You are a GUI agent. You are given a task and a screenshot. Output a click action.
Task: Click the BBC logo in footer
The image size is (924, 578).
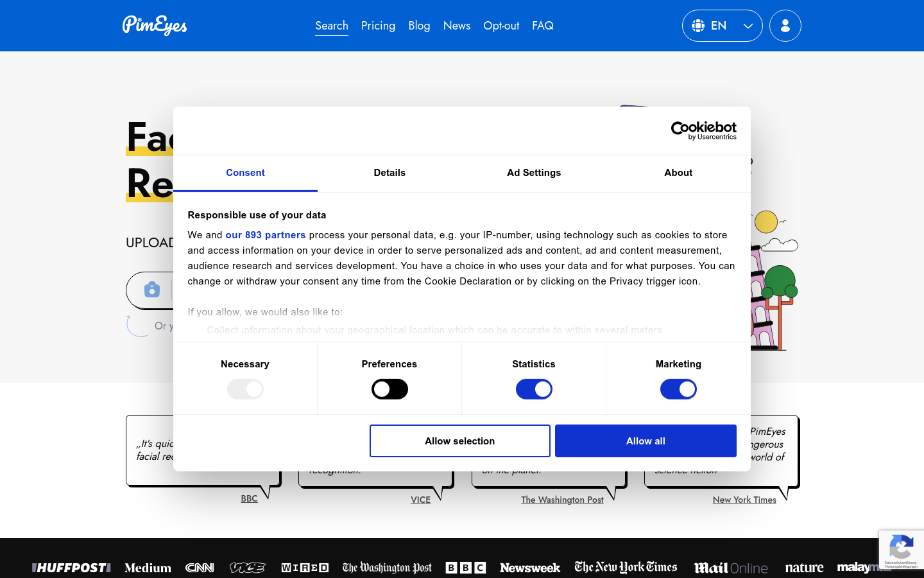pyautogui.click(x=466, y=568)
